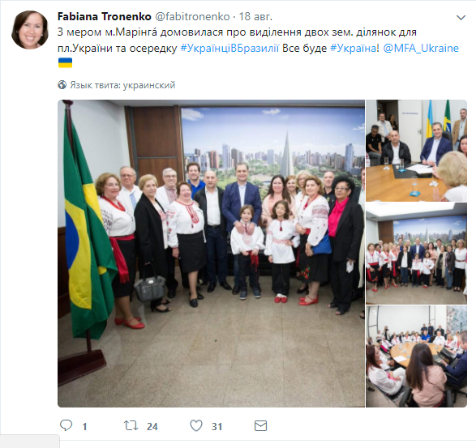The width and height of the screenshot is (476, 448).
Task: Like the tweet with the heart icon
Action: click(196, 426)
